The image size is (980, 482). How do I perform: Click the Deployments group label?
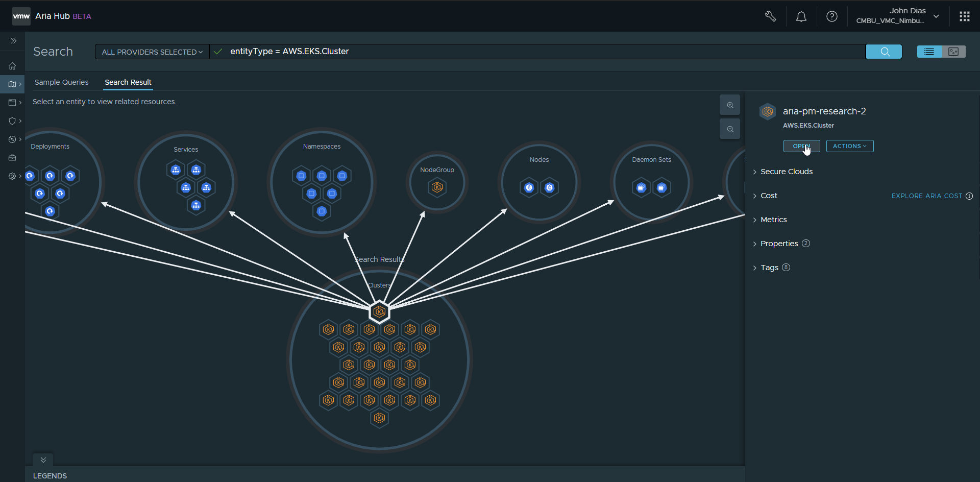coord(50,147)
